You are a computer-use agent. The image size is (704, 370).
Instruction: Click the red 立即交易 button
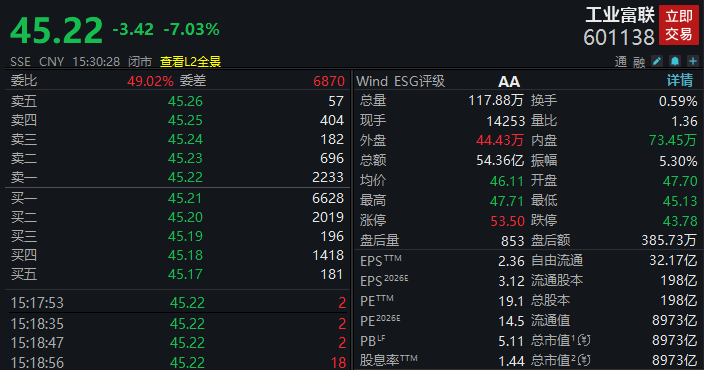(678, 25)
